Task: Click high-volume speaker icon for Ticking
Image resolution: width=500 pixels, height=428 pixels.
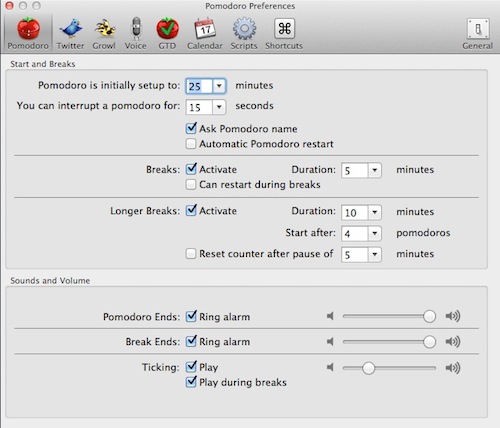Action: tap(453, 368)
